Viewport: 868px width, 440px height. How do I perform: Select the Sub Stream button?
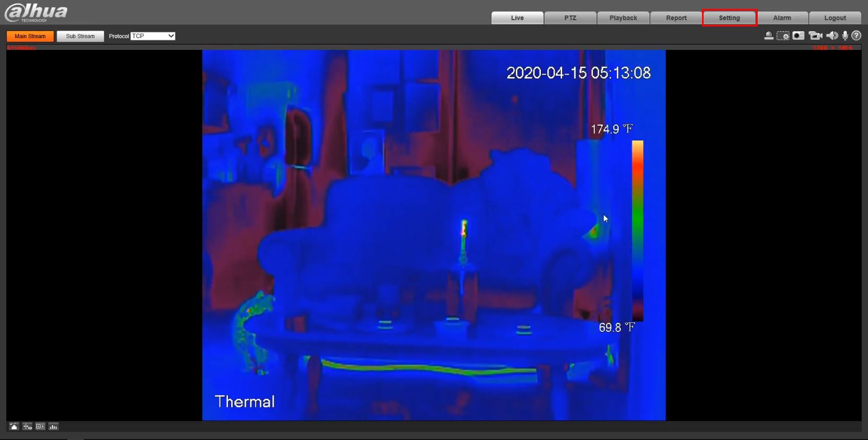coord(81,36)
